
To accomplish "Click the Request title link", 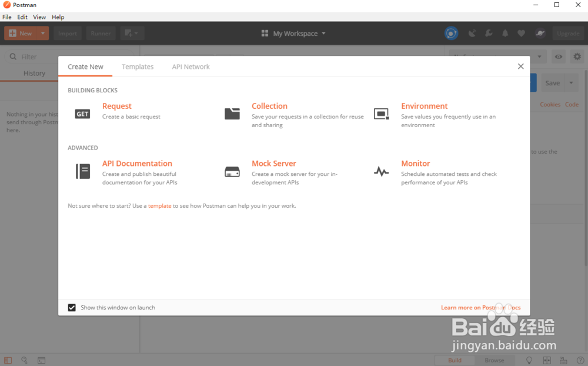I will [x=117, y=106].
